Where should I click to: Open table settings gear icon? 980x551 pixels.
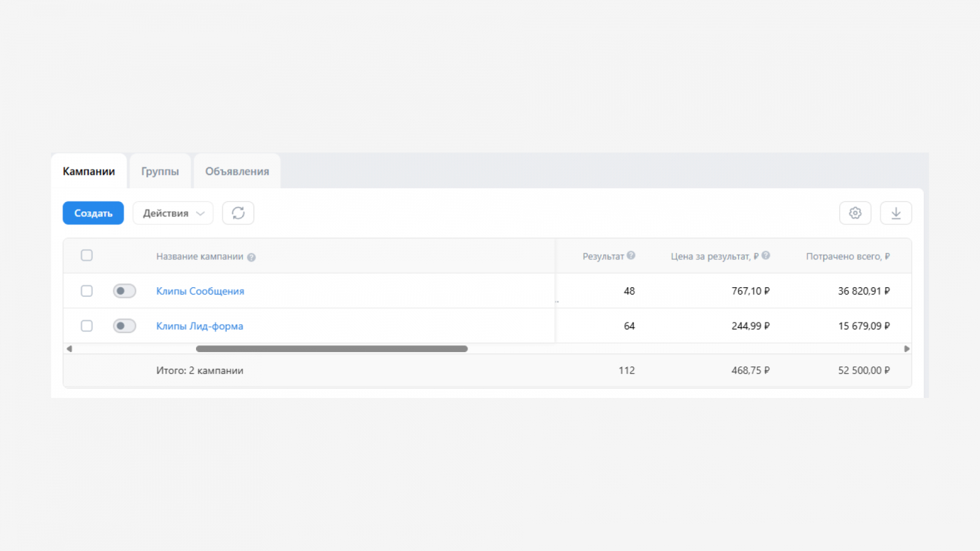(855, 213)
